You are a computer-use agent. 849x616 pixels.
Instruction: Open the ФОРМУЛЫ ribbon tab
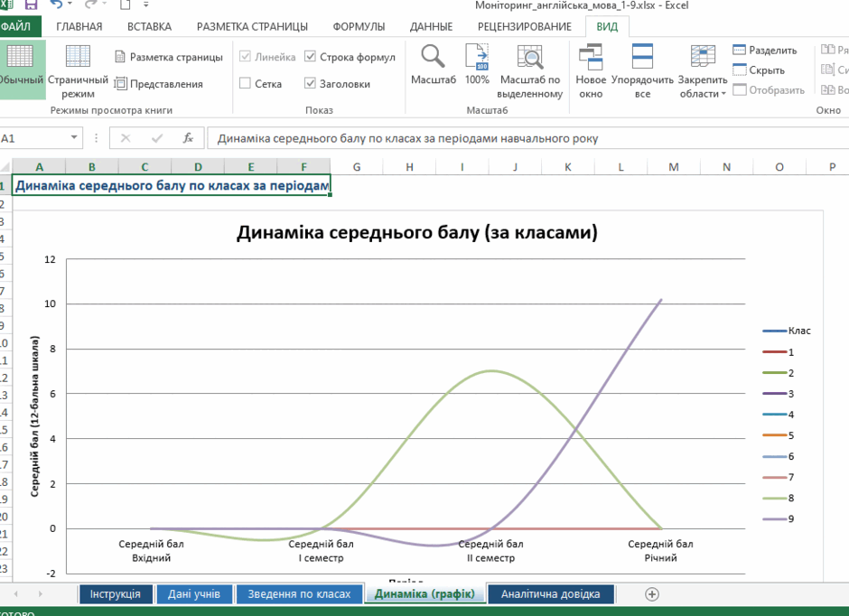click(x=359, y=26)
